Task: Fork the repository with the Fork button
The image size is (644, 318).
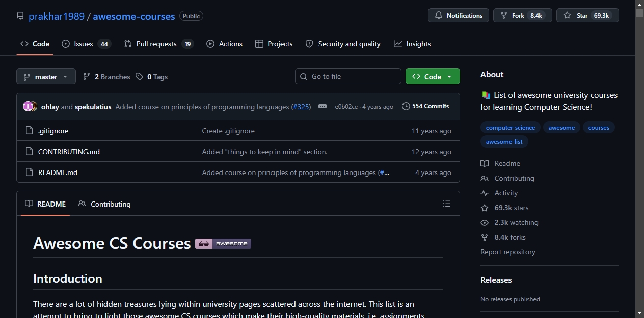Action: 522,16
